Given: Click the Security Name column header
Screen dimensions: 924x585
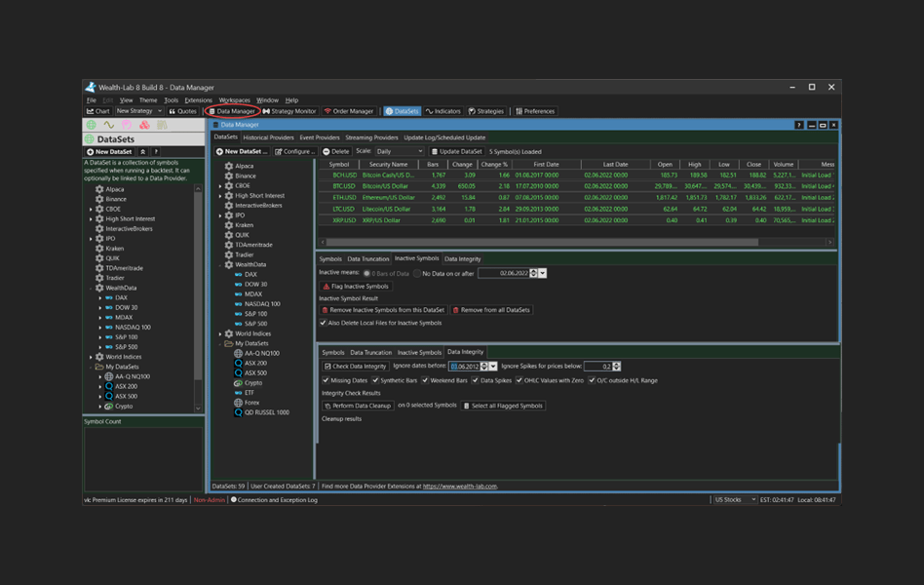Looking at the screenshot, I should (x=388, y=165).
